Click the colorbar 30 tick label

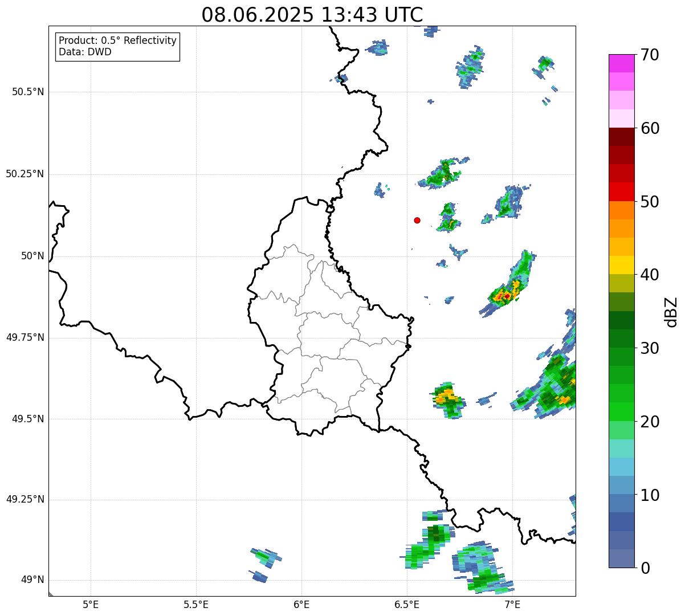coord(650,348)
